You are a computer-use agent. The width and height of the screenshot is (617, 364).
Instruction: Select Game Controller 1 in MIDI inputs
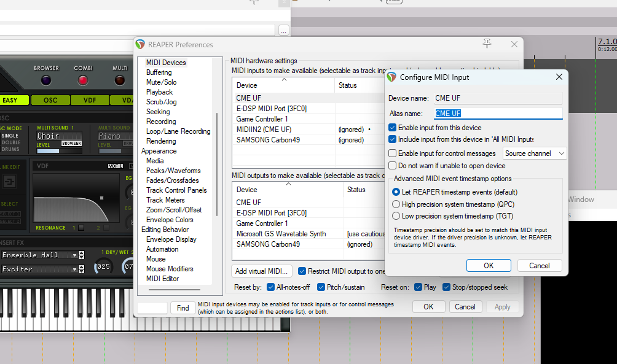(x=308, y=118)
